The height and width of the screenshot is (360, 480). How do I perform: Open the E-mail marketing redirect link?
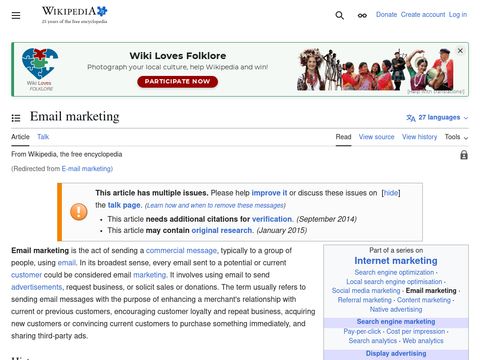(x=87, y=169)
